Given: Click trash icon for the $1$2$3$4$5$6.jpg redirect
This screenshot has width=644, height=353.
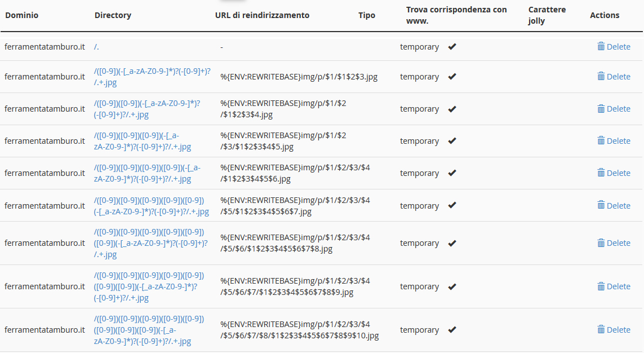Looking at the screenshot, I should coord(601,173).
